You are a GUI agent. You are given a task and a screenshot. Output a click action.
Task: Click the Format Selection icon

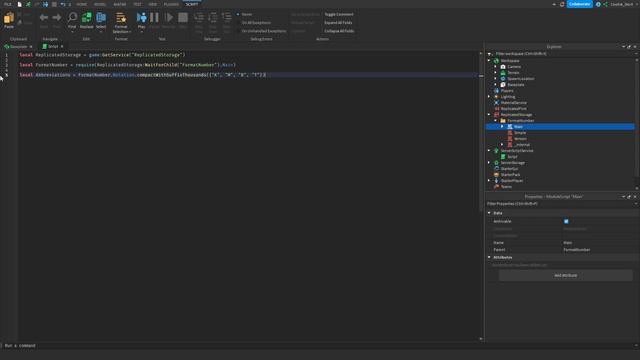121,18
